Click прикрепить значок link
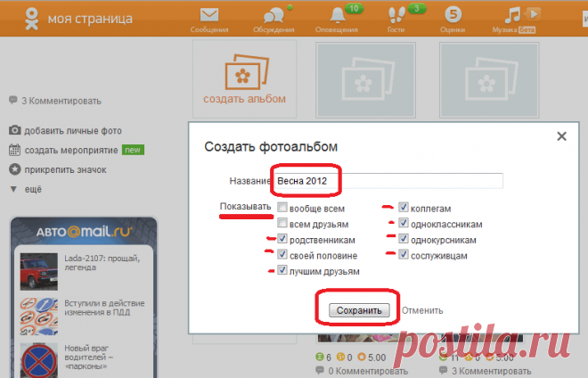 point(66,169)
